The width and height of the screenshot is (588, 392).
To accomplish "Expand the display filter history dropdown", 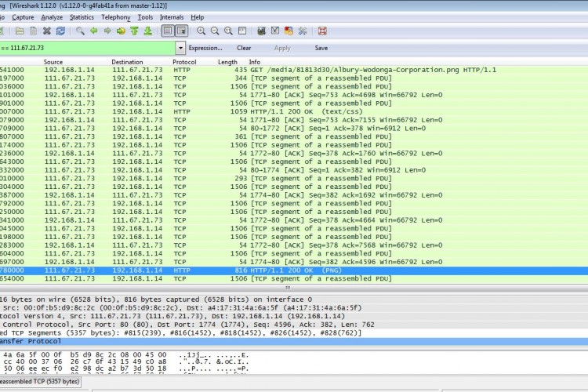I will pyautogui.click(x=180, y=48).
